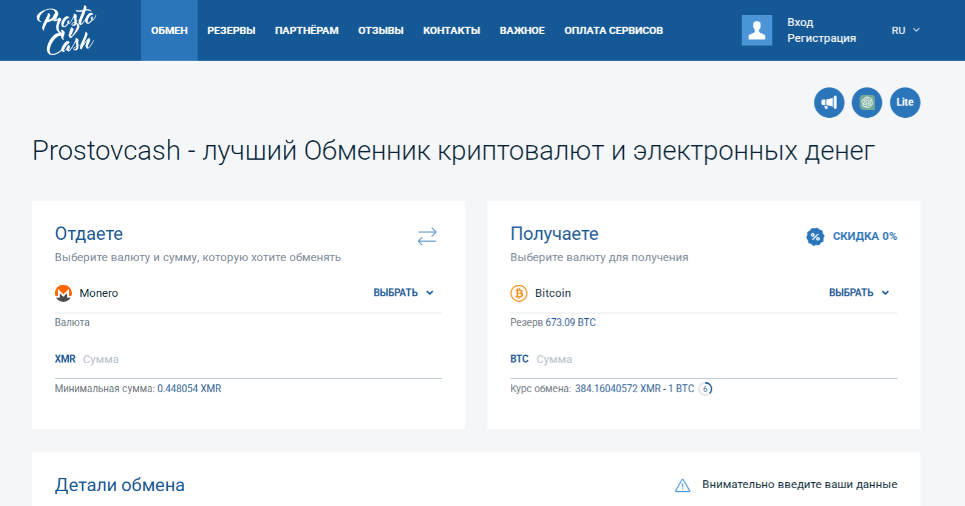Click the СКИДКА 0% label
965x506 pixels.
click(865, 236)
